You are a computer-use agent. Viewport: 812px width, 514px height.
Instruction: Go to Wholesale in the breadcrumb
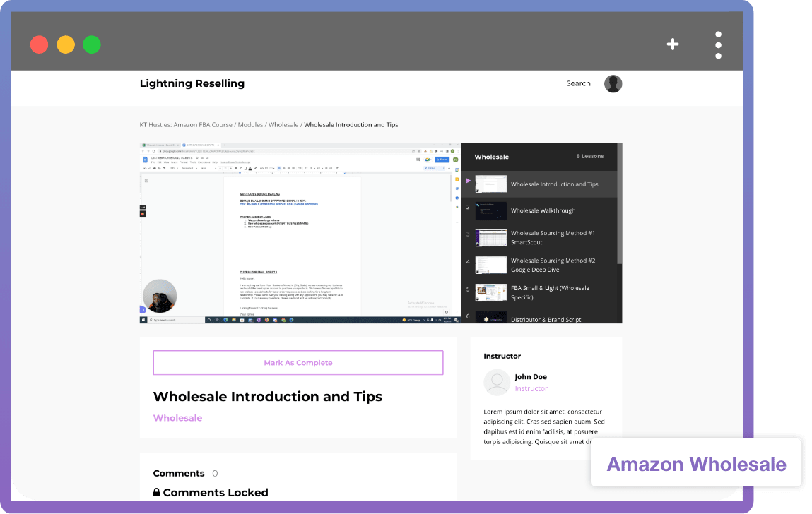click(x=283, y=125)
